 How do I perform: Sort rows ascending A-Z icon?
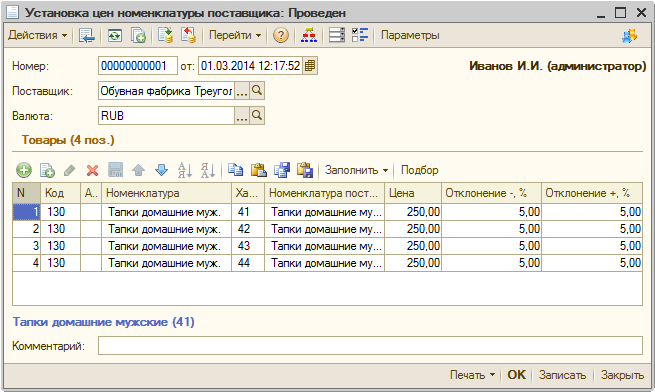coord(185,170)
